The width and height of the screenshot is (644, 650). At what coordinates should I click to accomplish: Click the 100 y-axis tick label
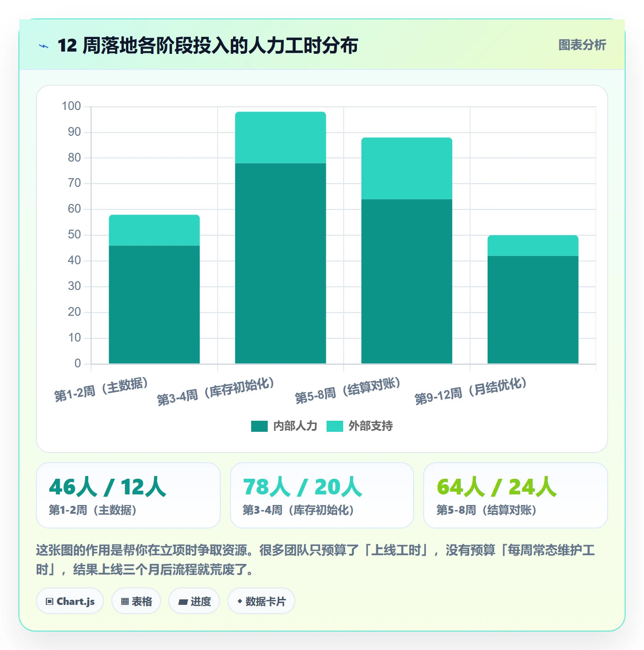pos(71,106)
